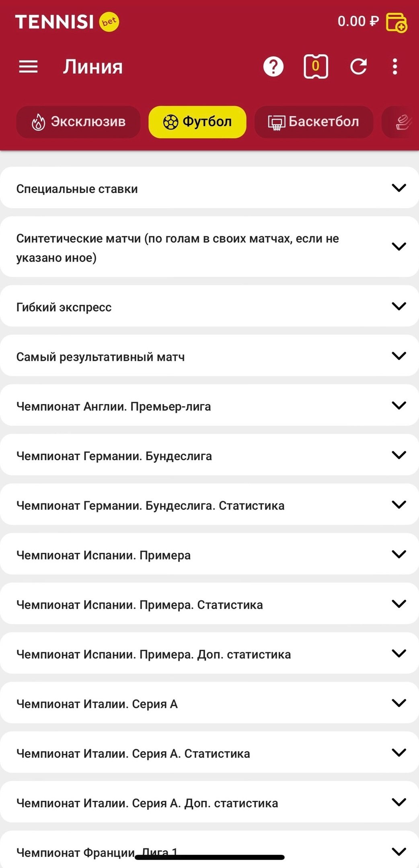This screenshot has width=419, height=868.
Task: Open Чемпионат Испании. Примера. Статистика
Action: 209,604
